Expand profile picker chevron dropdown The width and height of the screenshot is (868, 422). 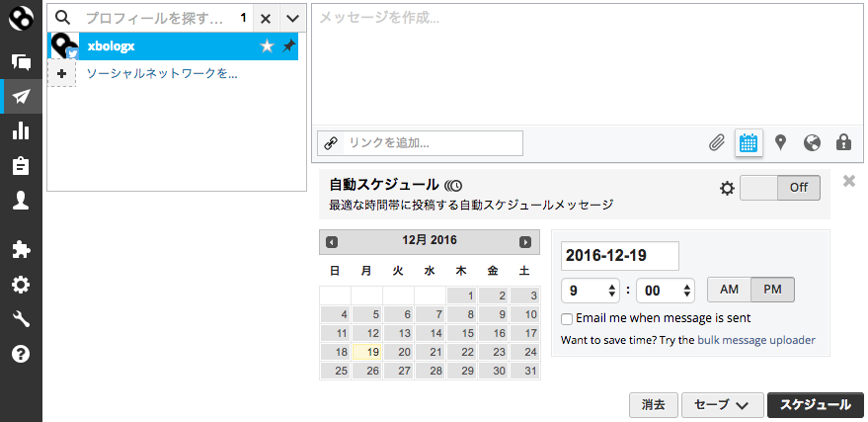[292, 19]
